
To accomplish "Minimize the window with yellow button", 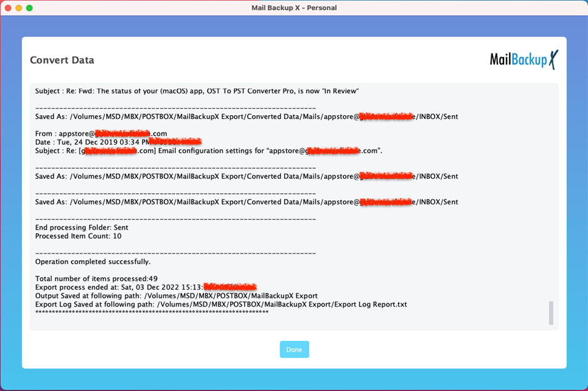I will [19, 8].
